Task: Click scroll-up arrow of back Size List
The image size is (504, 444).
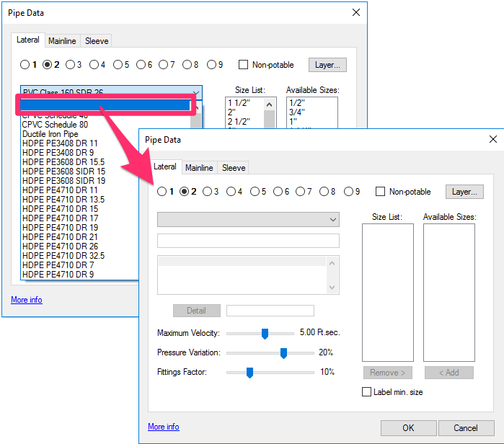Action: click(x=270, y=105)
